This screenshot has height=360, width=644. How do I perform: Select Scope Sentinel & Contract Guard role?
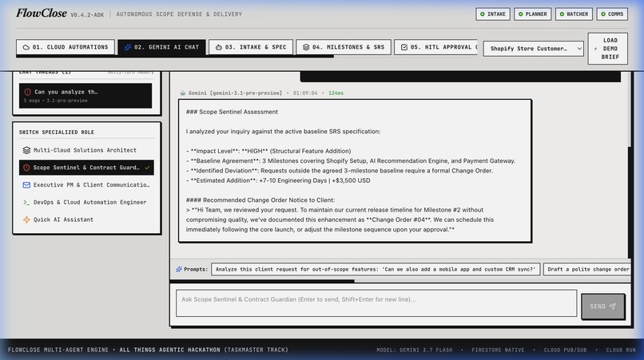point(86,168)
